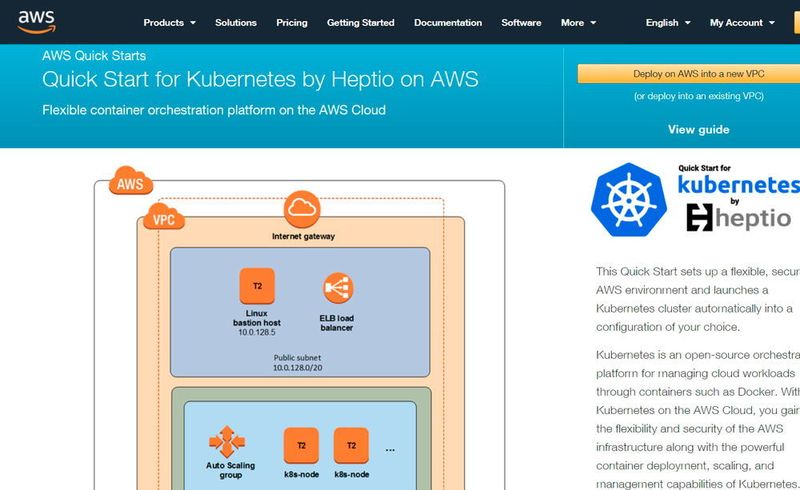This screenshot has height=490, width=800.
Task: Click the Kubernetes helm wheel logo
Action: pos(629,200)
